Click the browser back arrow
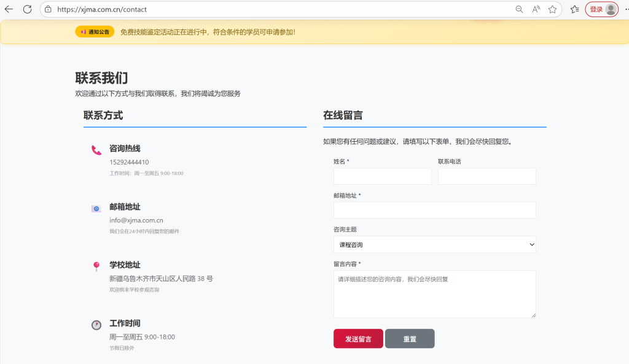This screenshot has height=364, width=629. point(9,9)
